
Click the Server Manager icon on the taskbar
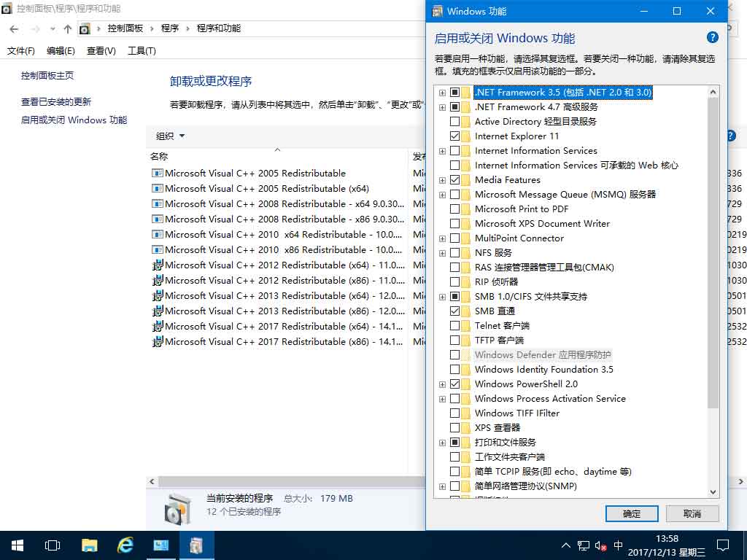click(161, 545)
